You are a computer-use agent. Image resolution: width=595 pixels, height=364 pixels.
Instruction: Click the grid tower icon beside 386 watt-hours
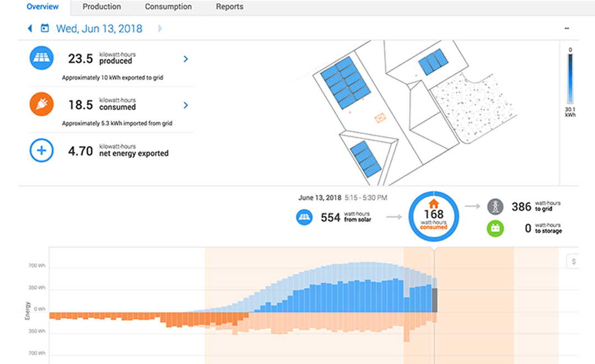pos(495,207)
